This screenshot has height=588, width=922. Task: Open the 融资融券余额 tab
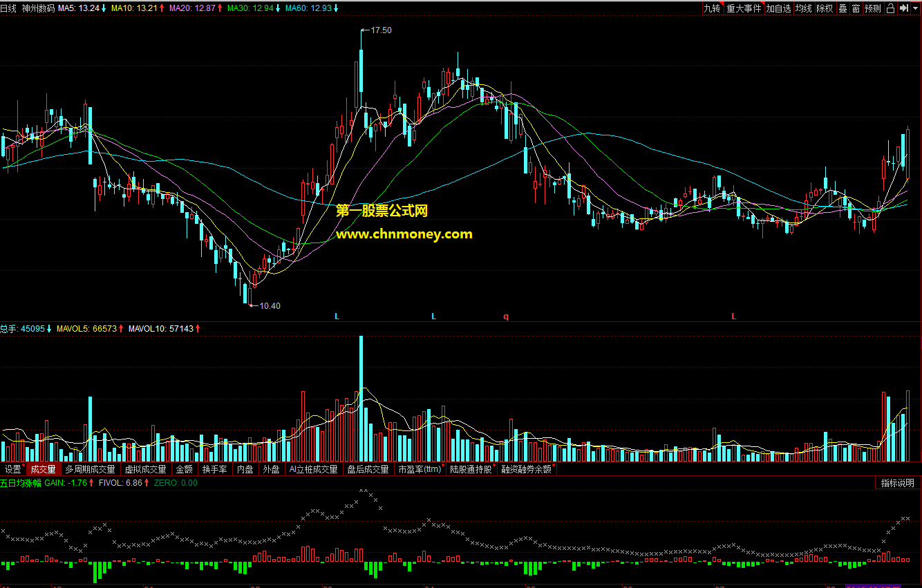tap(527, 469)
